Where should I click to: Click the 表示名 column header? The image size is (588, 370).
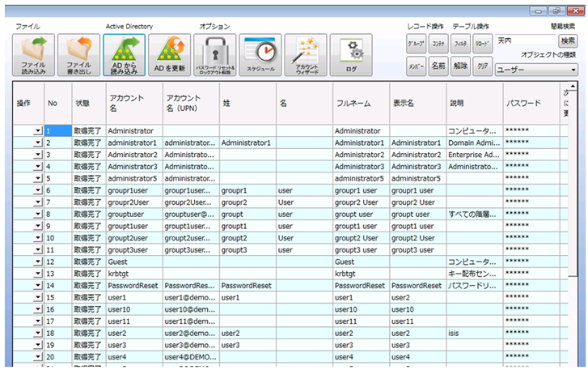pos(418,103)
